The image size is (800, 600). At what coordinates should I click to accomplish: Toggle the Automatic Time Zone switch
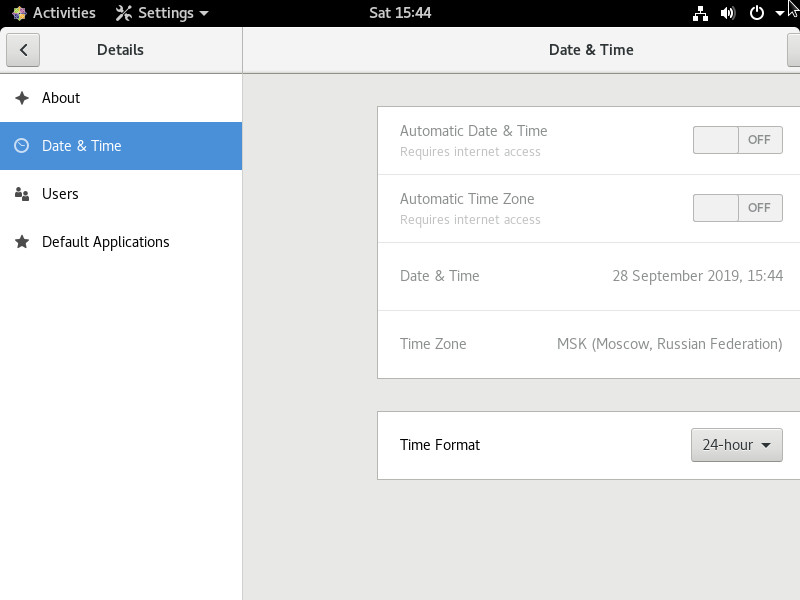tap(738, 208)
